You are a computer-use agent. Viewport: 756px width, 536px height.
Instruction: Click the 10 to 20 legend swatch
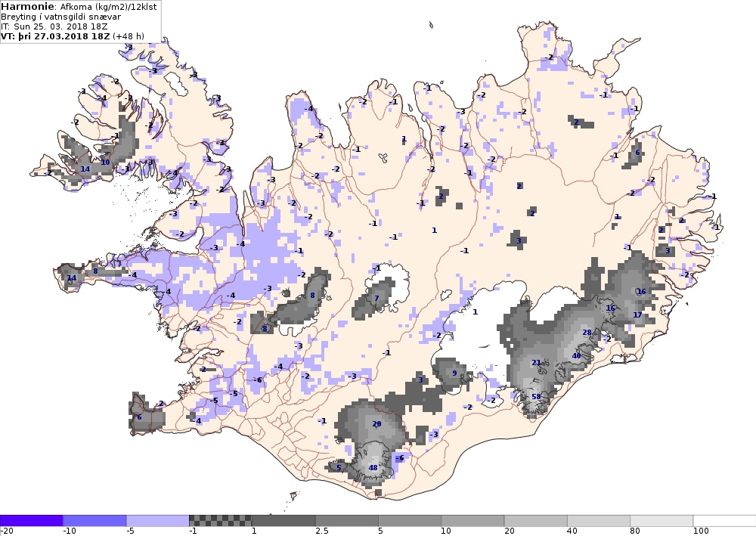pos(472,521)
